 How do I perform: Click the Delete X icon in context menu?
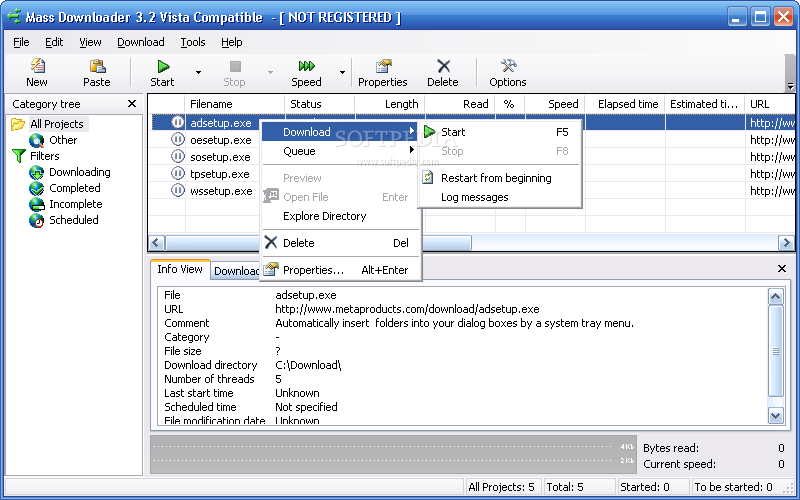pyautogui.click(x=271, y=242)
